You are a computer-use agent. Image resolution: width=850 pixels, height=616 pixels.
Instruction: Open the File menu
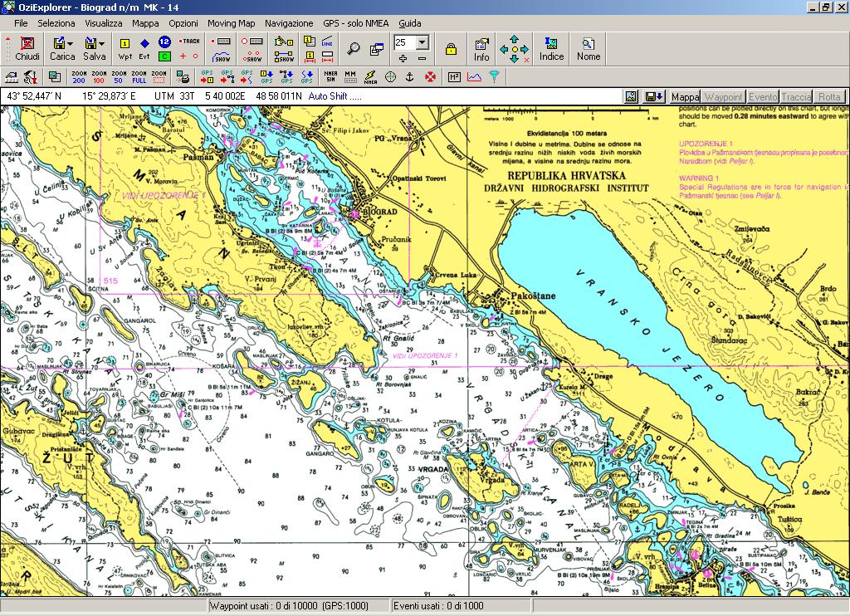pyautogui.click(x=21, y=23)
